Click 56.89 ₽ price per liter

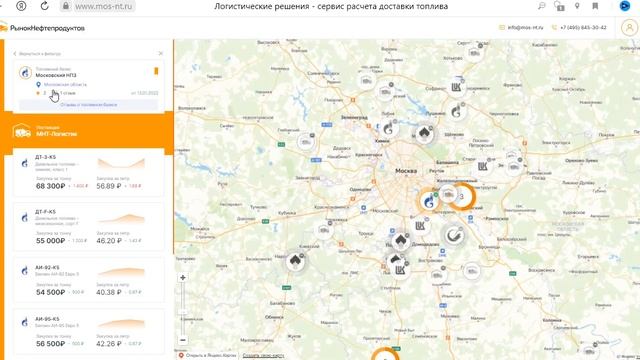tap(109, 186)
